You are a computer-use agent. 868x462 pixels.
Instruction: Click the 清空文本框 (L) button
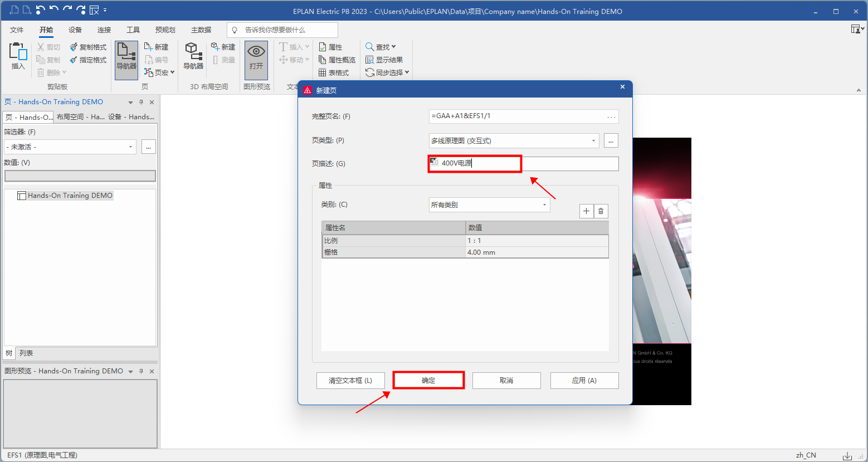[x=350, y=381]
